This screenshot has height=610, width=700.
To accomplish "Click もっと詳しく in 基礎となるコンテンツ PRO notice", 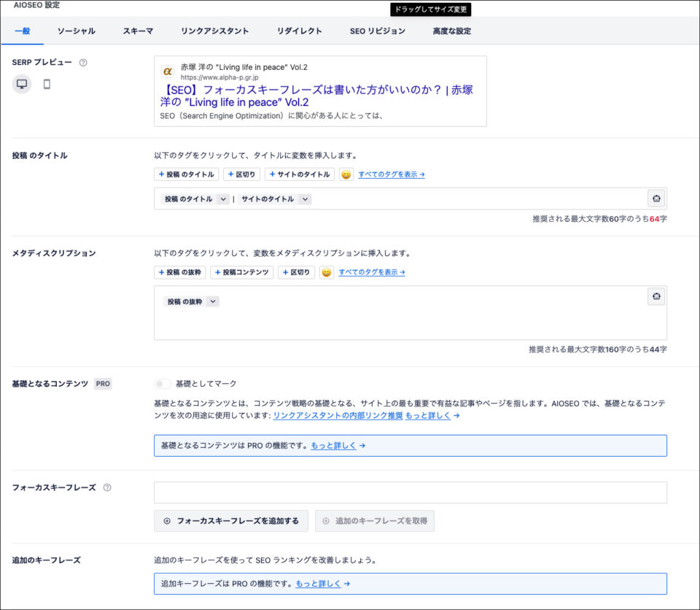I will click(x=333, y=446).
